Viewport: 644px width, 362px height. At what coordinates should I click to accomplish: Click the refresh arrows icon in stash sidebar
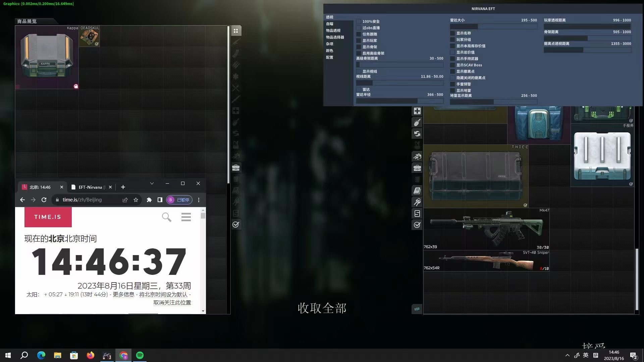[x=417, y=134]
